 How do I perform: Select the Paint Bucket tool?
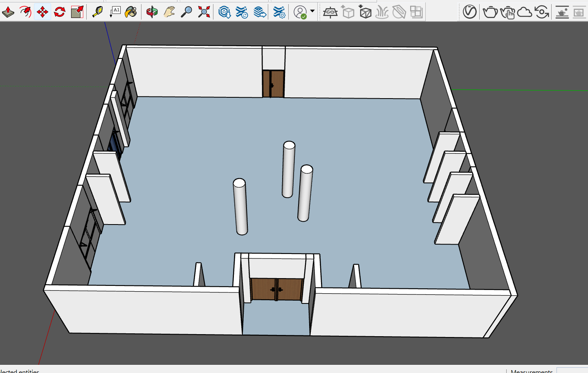(x=131, y=12)
